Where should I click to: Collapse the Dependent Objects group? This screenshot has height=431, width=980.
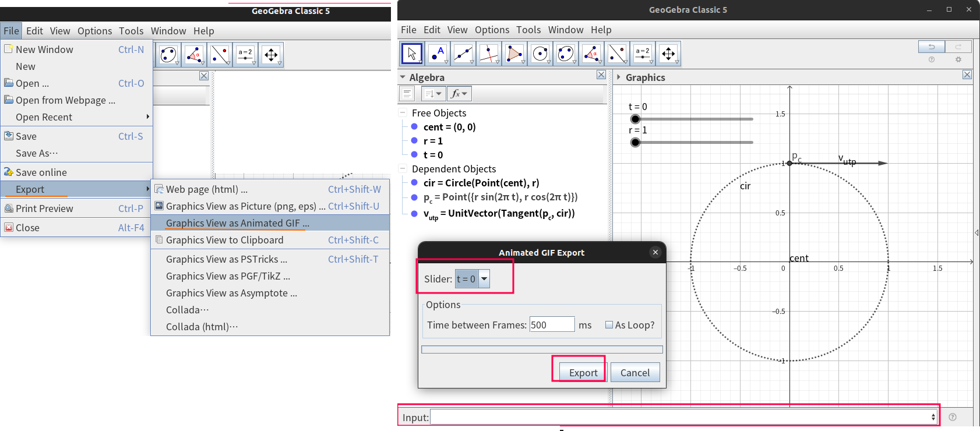coord(403,168)
